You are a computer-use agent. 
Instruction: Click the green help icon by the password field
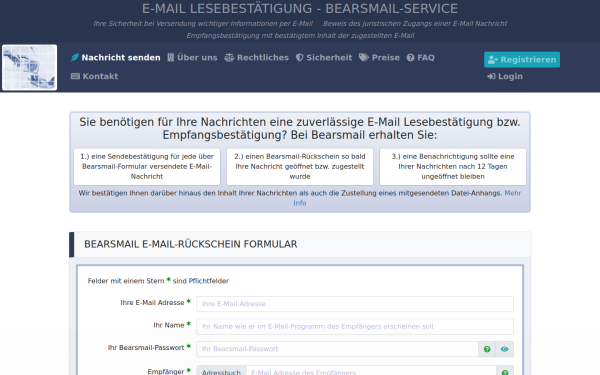[487, 349]
